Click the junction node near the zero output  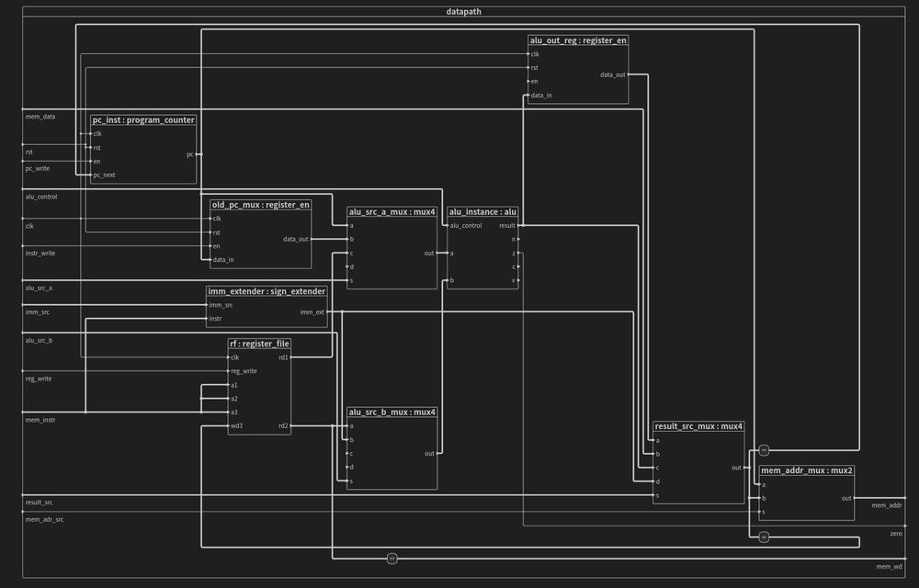[763, 537]
